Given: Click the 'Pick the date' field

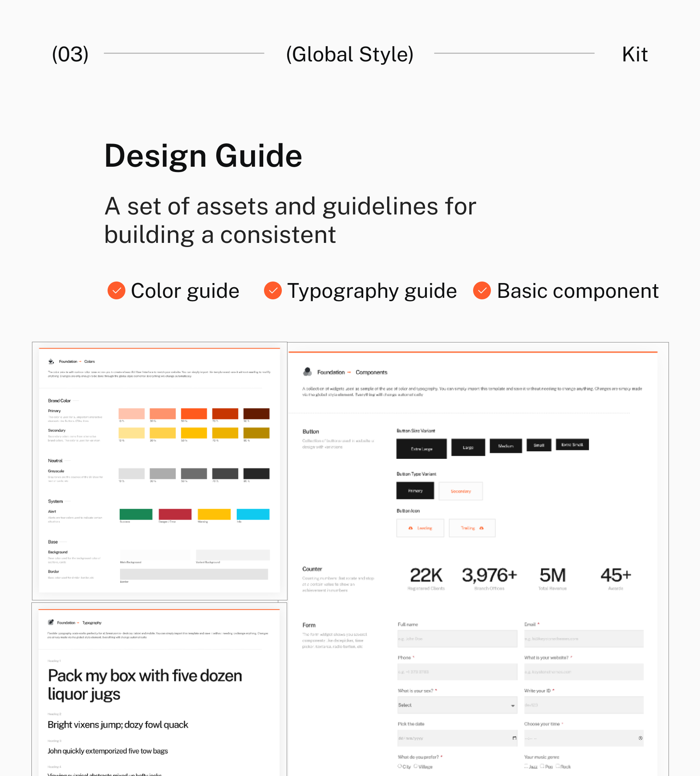Looking at the screenshot, I should 457,738.
